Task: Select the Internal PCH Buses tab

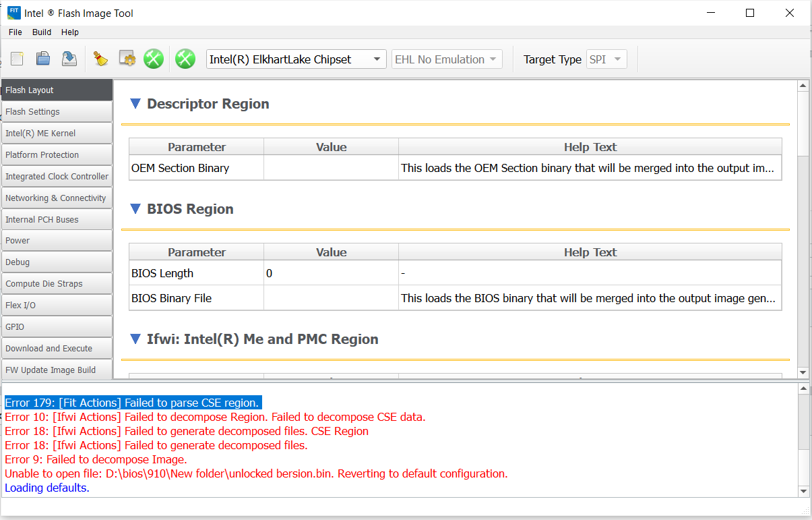Action: pyautogui.click(x=57, y=220)
